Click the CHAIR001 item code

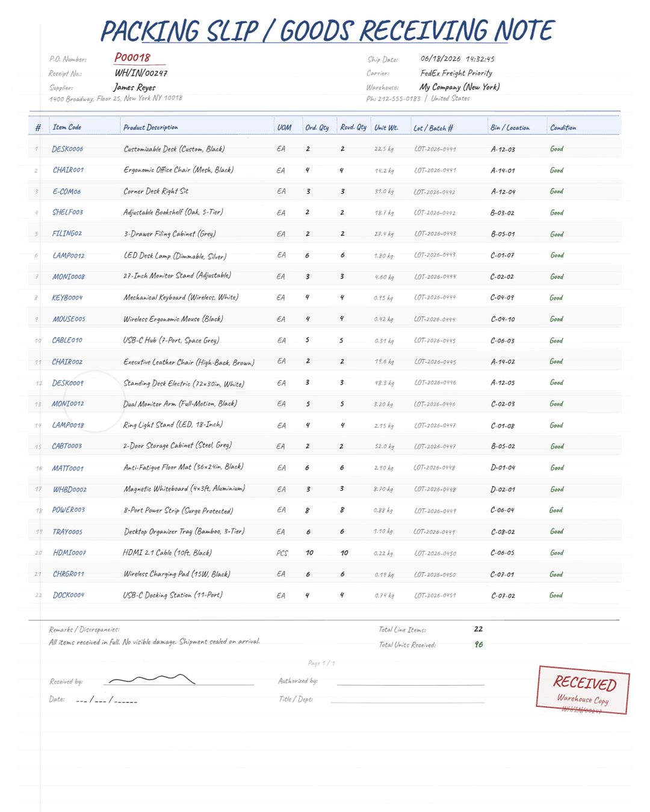(x=68, y=170)
